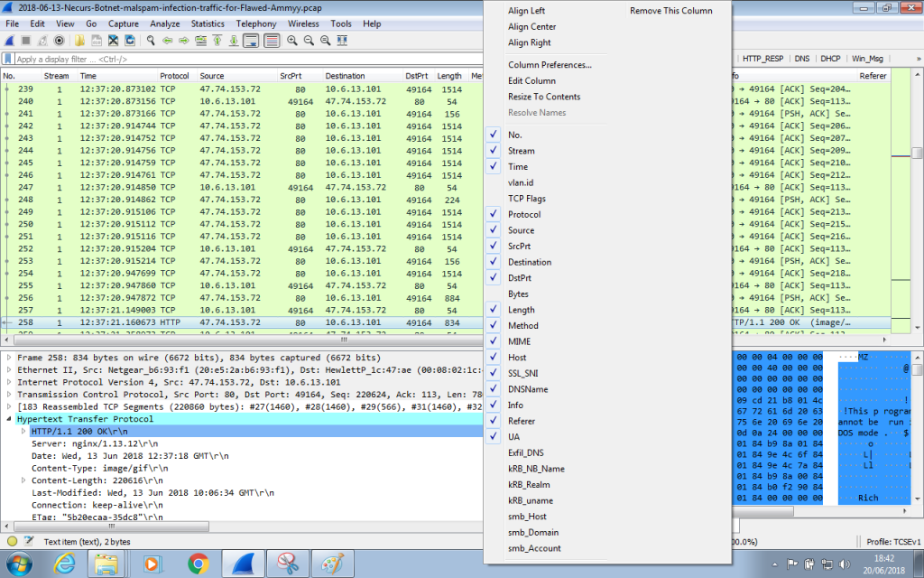Open the Windows Start menu
This screenshot has width=924, height=578.
19,564
